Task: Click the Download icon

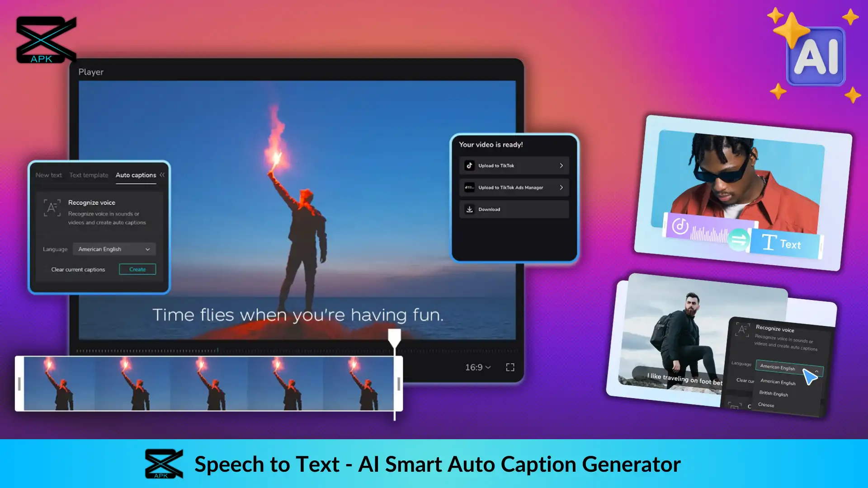Action: coord(469,209)
